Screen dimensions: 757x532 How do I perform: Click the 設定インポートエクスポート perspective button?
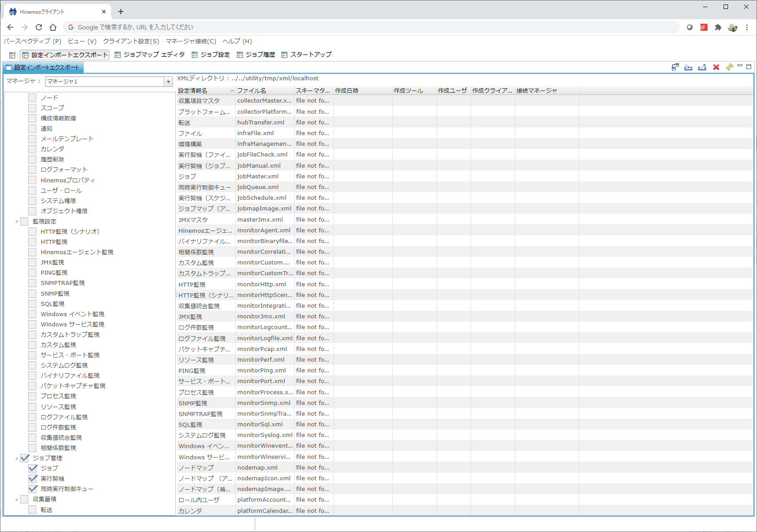[65, 55]
